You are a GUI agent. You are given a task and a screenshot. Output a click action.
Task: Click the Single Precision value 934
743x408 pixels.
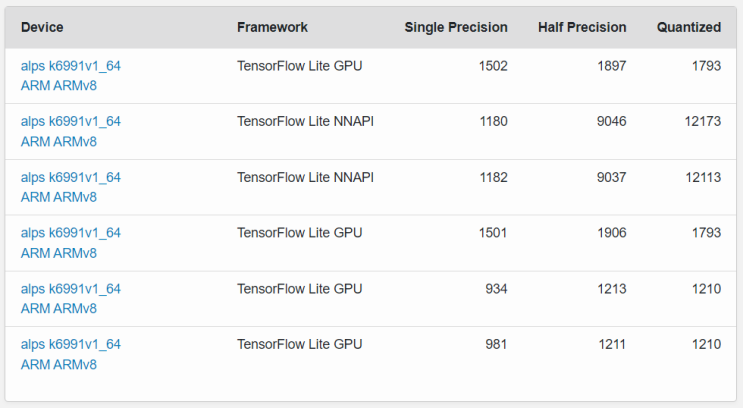pos(496,289)
